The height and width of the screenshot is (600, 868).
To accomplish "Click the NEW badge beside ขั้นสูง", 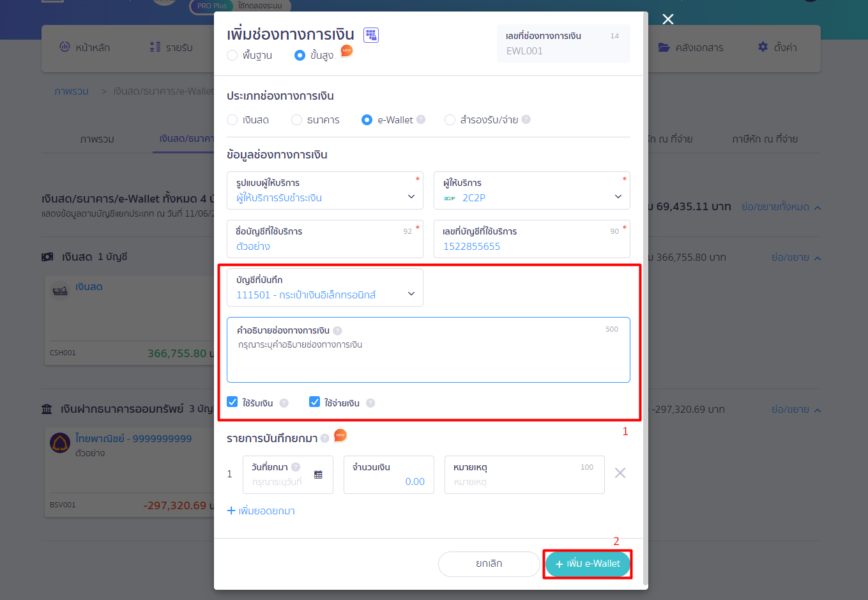I will point(346,51).
